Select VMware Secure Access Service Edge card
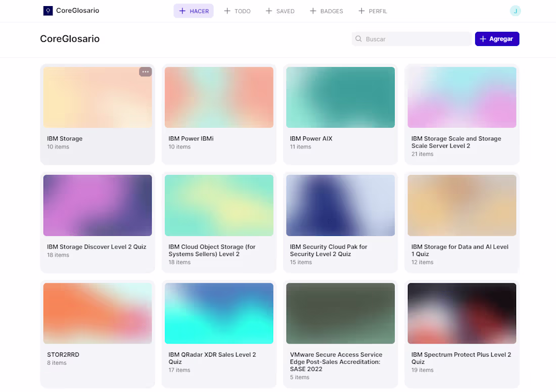 (340, 313)
